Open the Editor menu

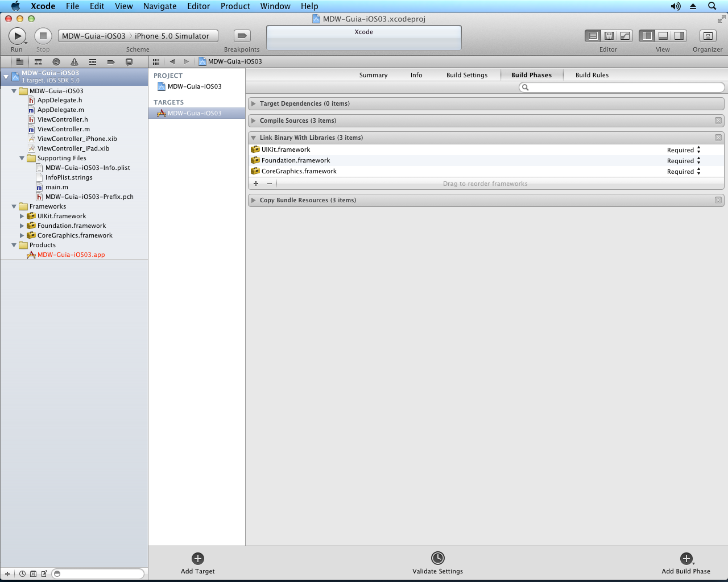click(x=198, y=6)
